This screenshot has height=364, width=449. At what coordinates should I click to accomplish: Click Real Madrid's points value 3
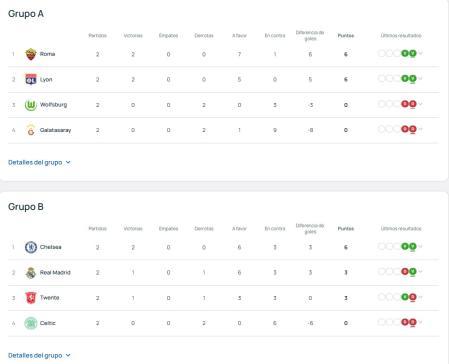coord(346,272)
